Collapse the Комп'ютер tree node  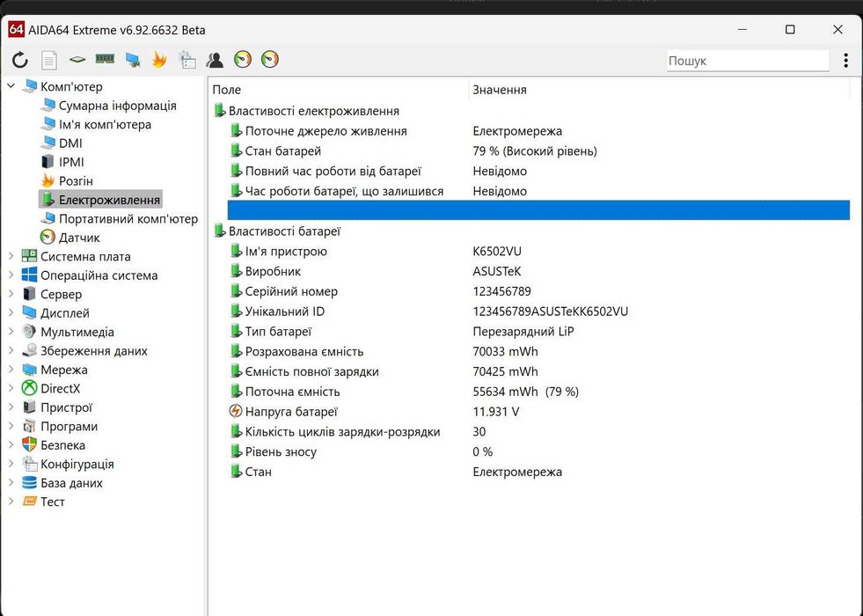click(11, 86)
